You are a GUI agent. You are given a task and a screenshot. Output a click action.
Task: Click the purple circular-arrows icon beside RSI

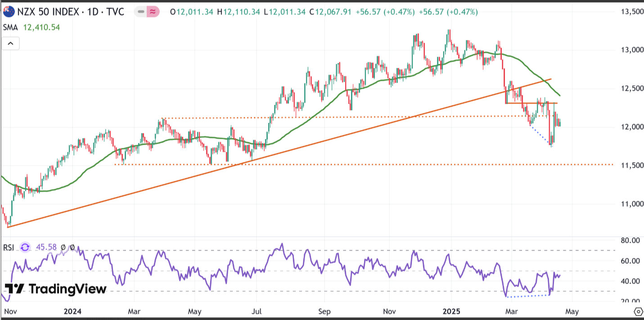click(x=25, y=247)
